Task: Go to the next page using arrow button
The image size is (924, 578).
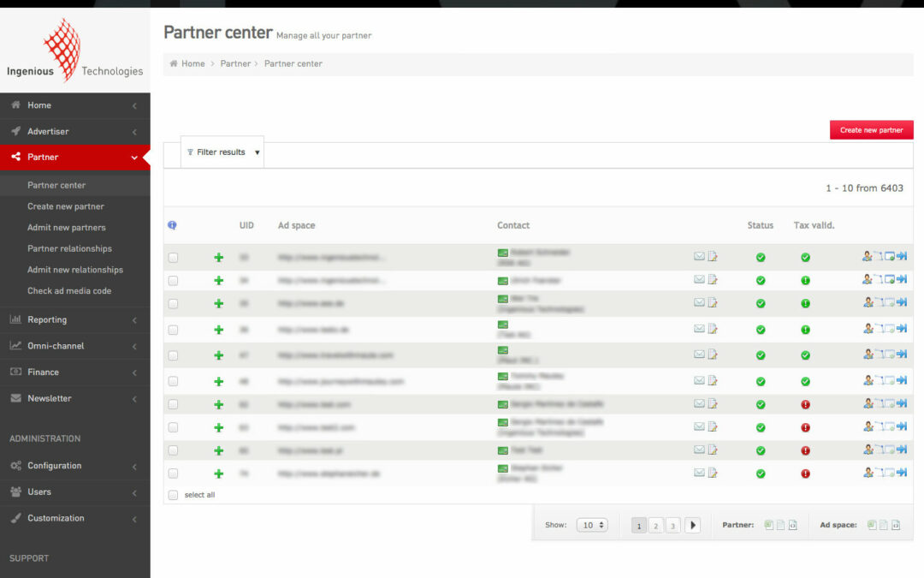Action: [x=692, y=525]
